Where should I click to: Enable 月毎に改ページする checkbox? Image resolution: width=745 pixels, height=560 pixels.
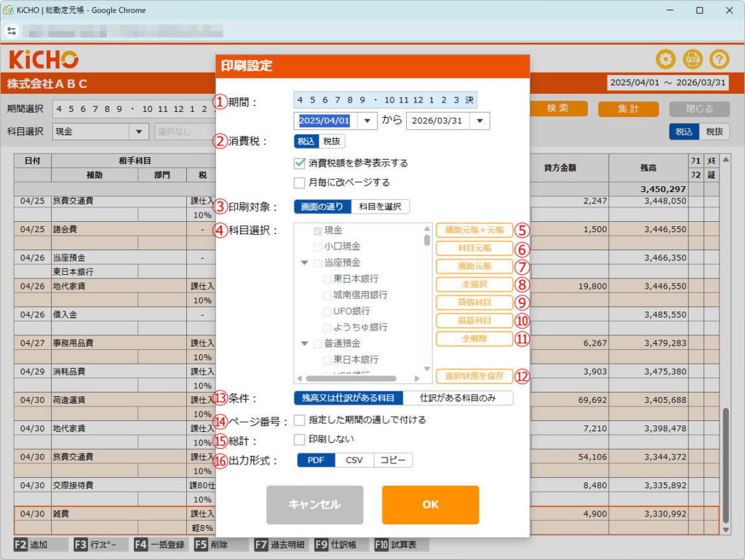pos(299,183)
